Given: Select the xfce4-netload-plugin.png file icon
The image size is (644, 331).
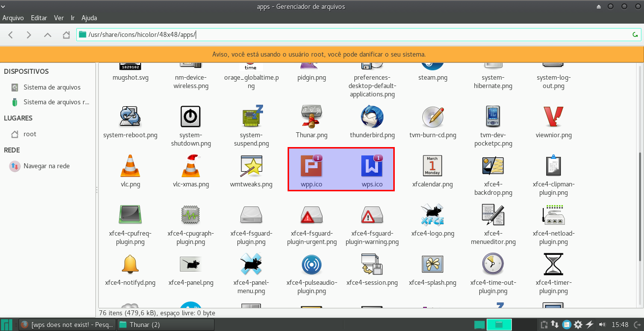Looking at the screenshot, I should (554, 215).
